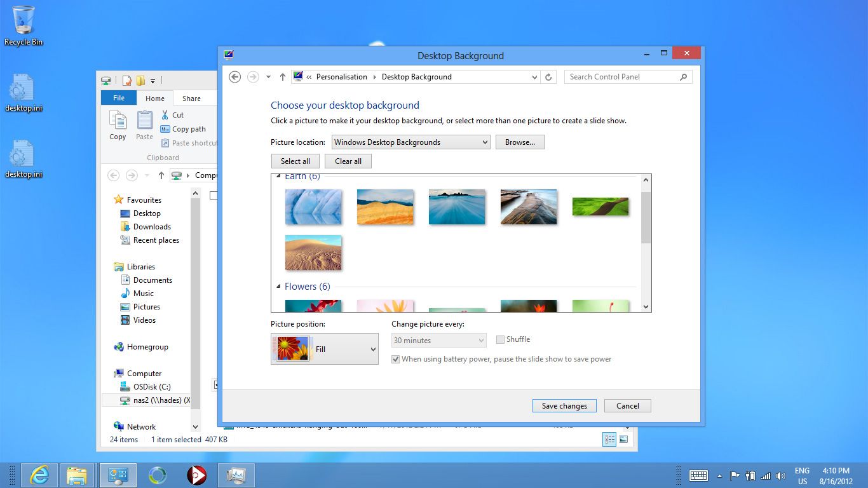The width and height of the screenshot is (868, 488).
Task: Click the back arrow in Desktop Background window
Action: [x=234, y=76]
